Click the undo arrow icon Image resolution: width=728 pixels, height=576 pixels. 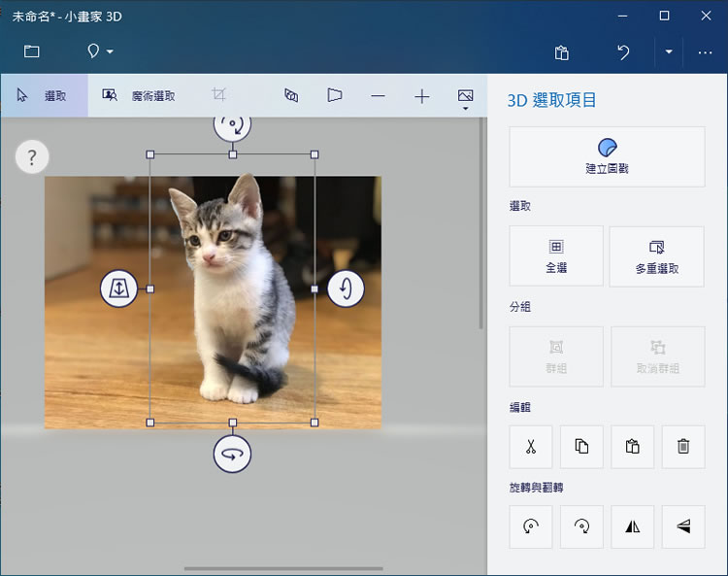623,52
